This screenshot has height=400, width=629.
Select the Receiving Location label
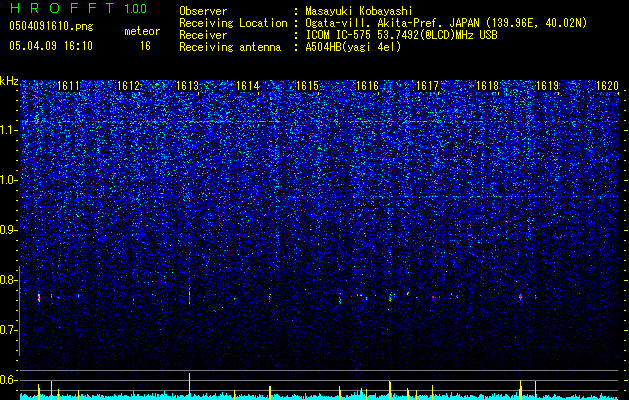point(233,23)
